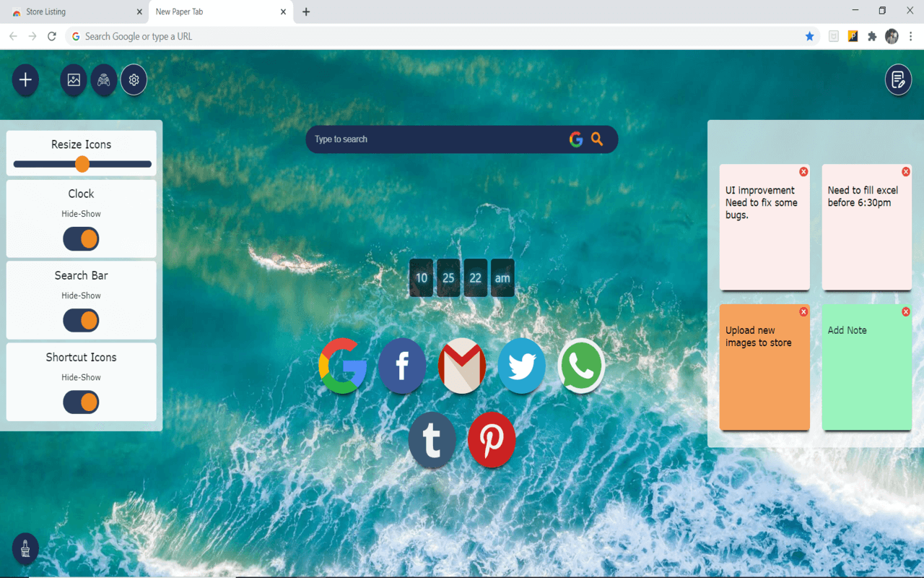The width and height of the screenshot is (924, 578).
Task: Reload the page
Action: tap(52, 36)
